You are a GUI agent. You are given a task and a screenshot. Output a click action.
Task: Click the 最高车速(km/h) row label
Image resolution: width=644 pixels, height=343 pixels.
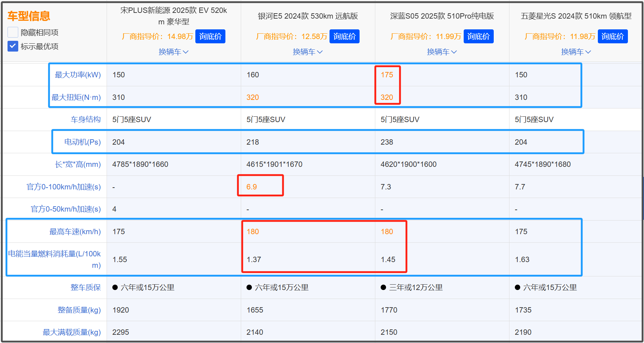click(x=75, y=232)
